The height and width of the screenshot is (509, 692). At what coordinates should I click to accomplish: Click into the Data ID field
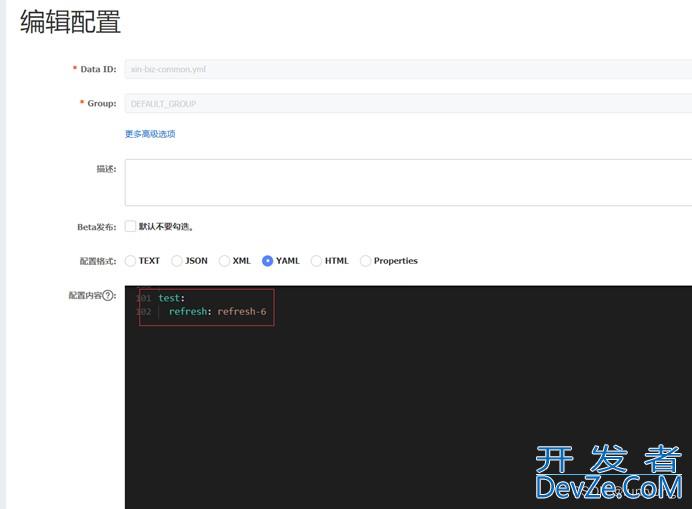click(400, 69)
